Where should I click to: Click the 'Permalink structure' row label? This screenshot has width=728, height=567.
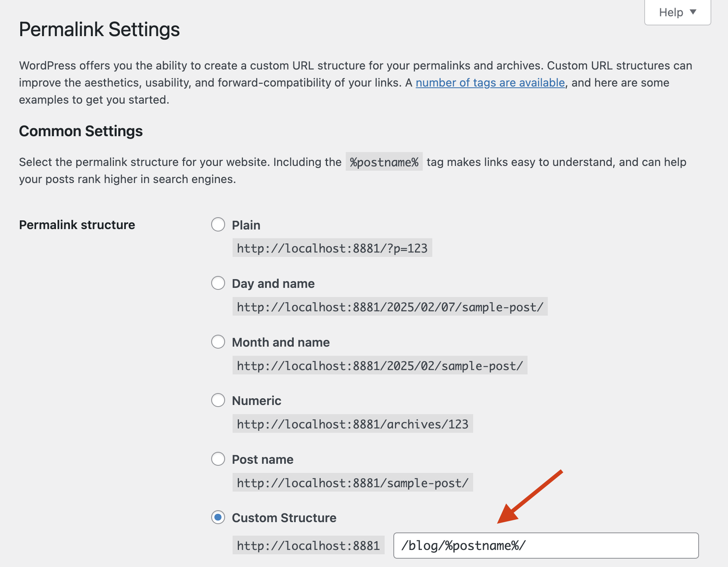[x=77, y=225]
